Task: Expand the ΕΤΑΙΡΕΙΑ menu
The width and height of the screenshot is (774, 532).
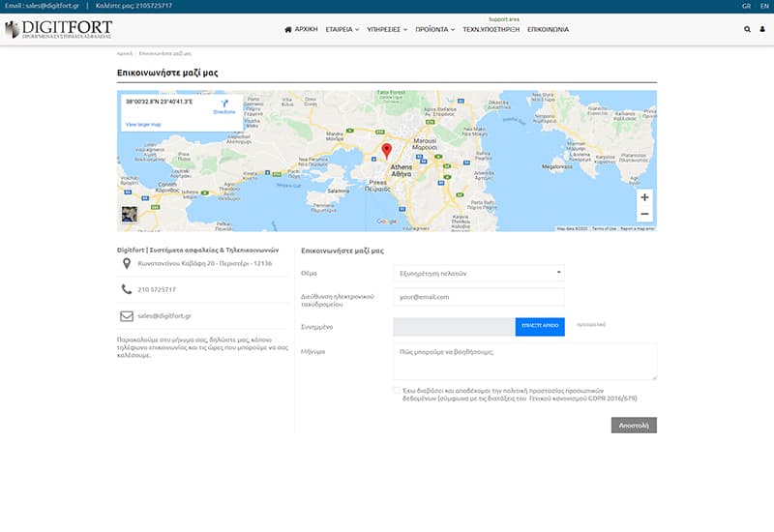Action: (342, 30)
